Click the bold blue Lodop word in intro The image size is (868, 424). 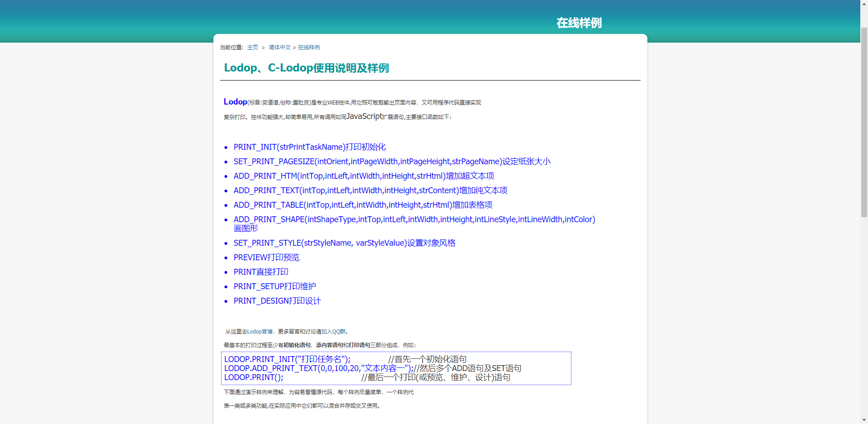click(236, 102)
